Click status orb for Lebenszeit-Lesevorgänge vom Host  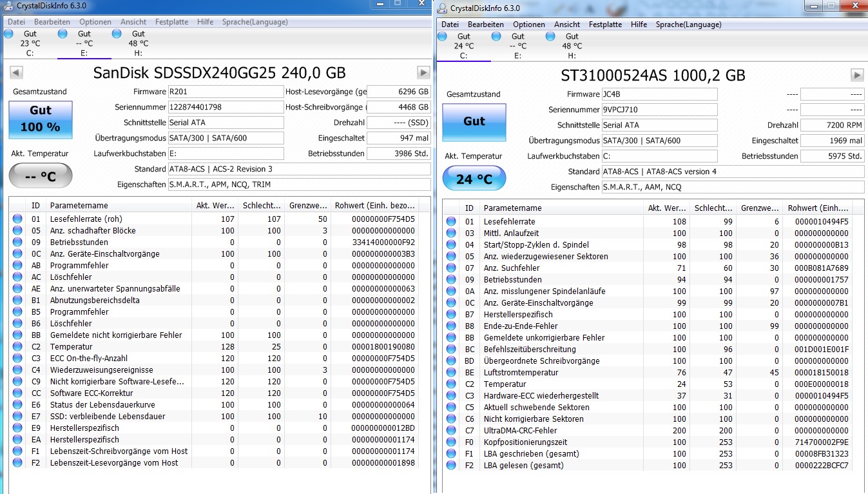(17, 463)
